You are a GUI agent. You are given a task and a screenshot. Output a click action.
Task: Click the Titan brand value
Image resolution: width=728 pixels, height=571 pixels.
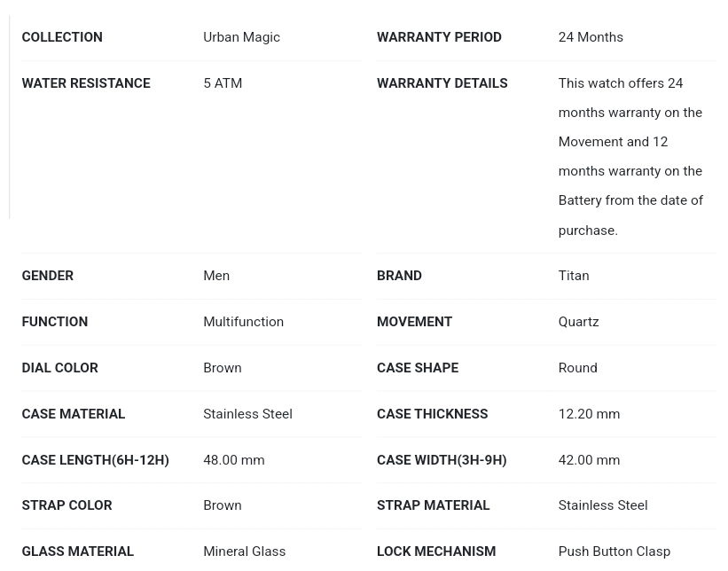pyautogui.click(x=574, y=276)
